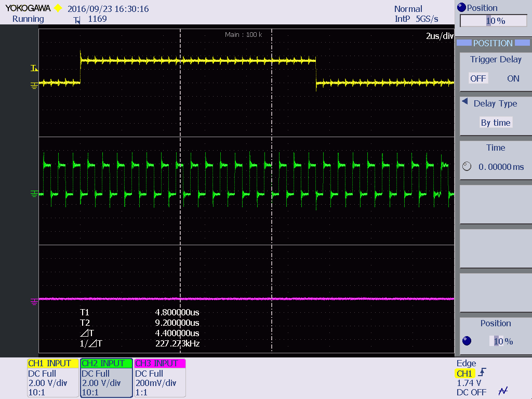The height and width of the screenshot is (399, 532).
Task: Click the second vertical dashed T2 cursor
Action: (272, 191)
